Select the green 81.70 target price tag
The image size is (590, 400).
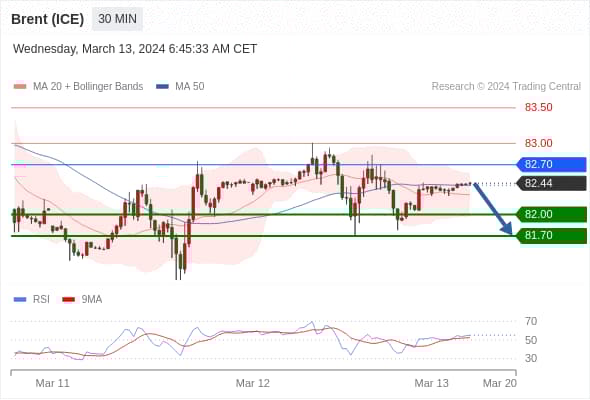551,236
